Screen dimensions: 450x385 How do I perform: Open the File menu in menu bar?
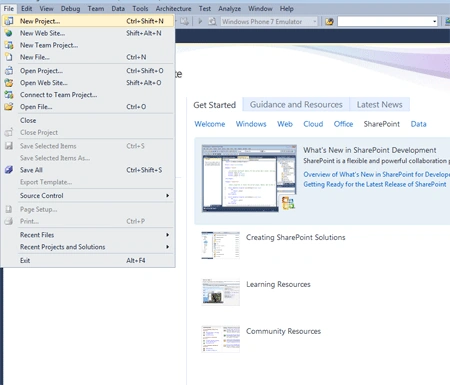tap(9, 9)
